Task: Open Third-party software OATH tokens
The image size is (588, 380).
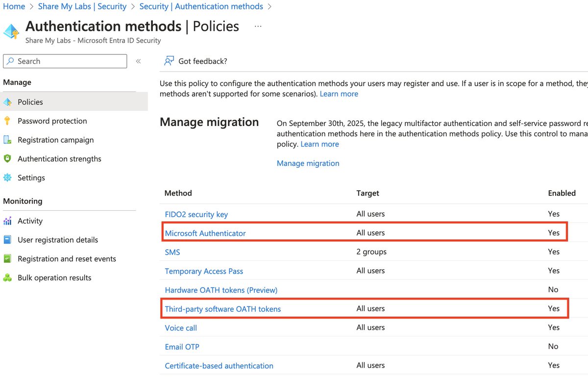Action: [x=222, y=309]
